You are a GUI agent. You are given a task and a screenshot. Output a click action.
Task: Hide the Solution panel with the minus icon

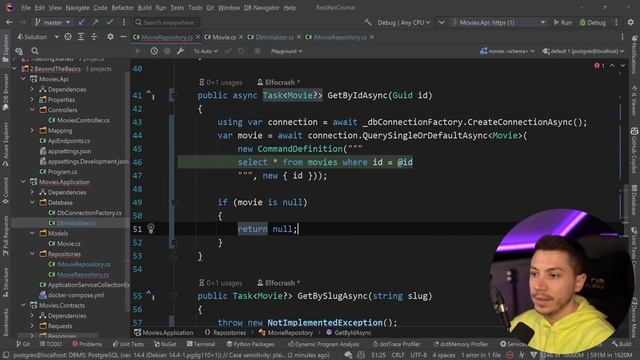click(x=123, y=37)
